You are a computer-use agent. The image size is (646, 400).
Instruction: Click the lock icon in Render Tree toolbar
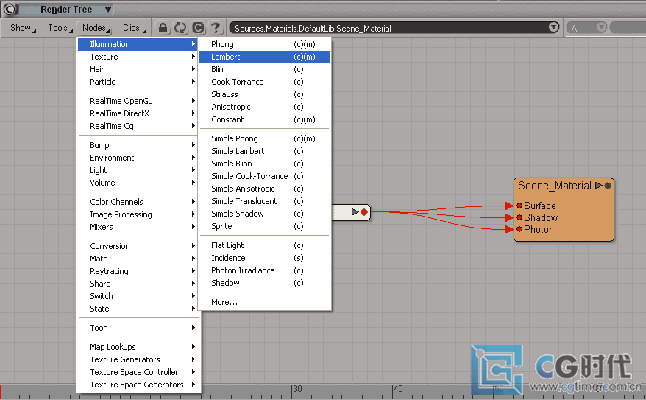[x=163, y=28]
